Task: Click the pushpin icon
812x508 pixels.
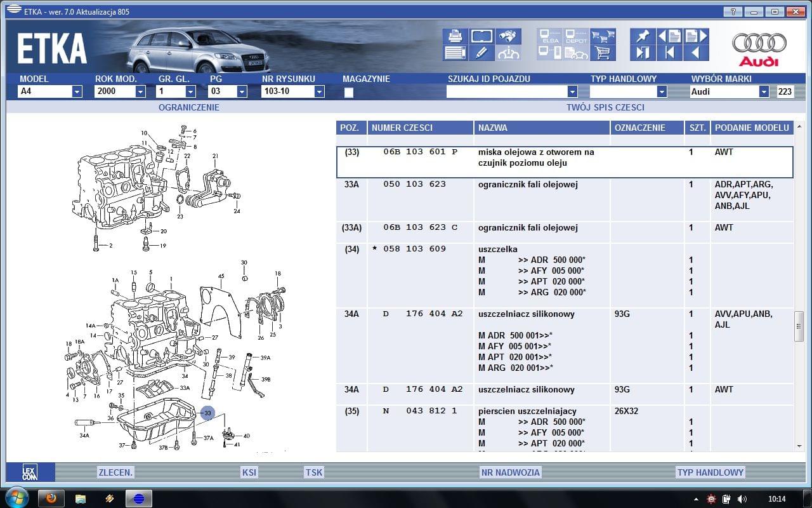Action: [643, 36]
